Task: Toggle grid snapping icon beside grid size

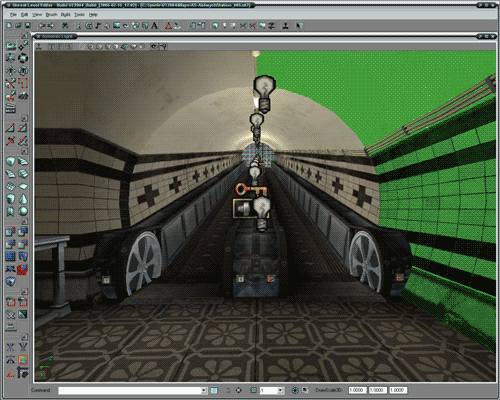Action: (254, 390)
